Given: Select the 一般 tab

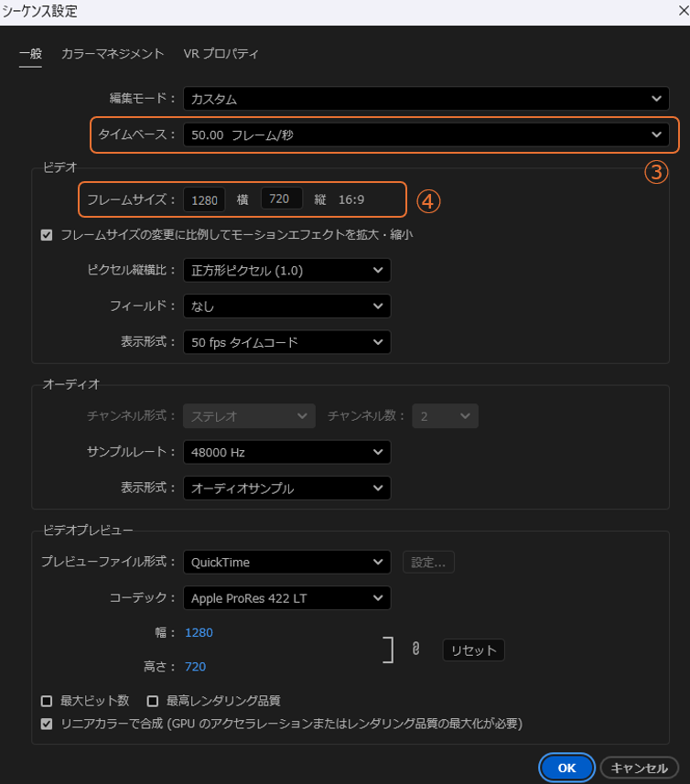Looking at the screenshot, I should click(x=30, y=54).
